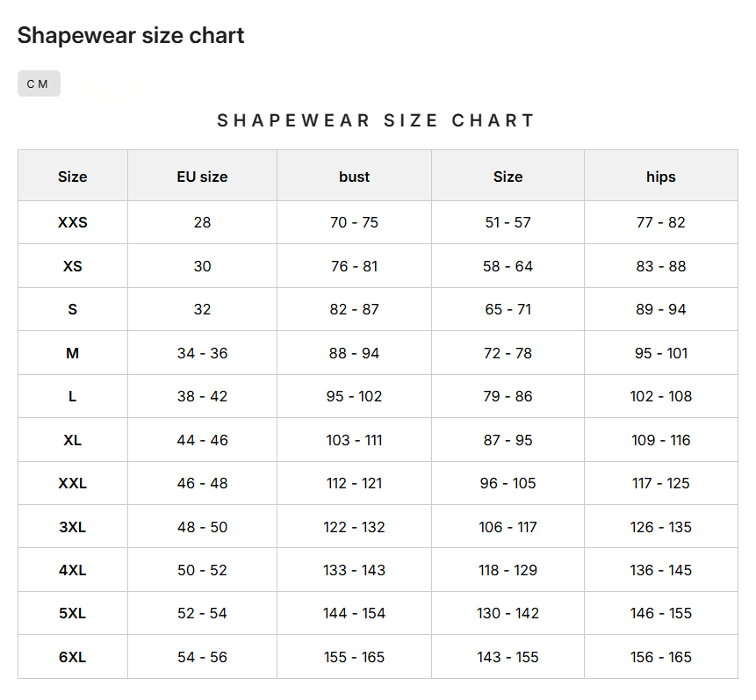
Task: Click the SHAPEWEAR SIZE CHART table title
Action: 377,120
